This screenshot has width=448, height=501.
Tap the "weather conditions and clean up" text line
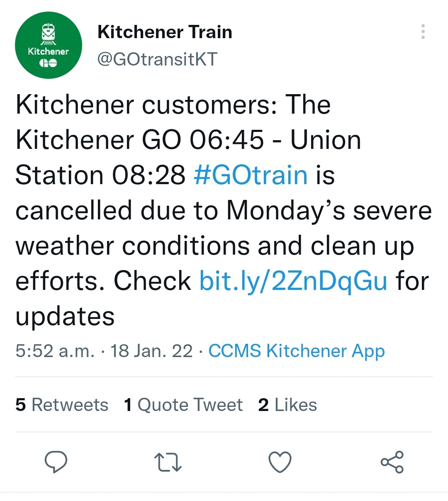tap(214, 246)
